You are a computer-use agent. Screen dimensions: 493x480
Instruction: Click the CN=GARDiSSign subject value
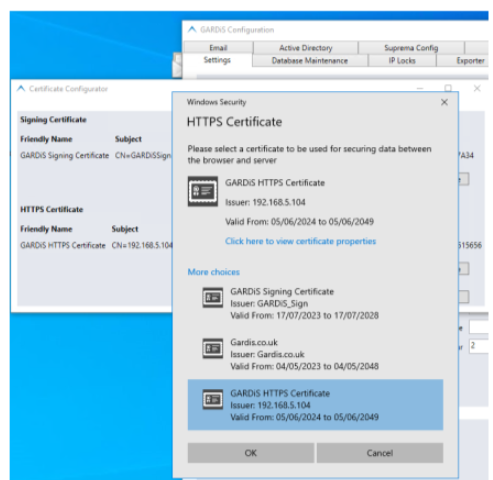point(143,155)
